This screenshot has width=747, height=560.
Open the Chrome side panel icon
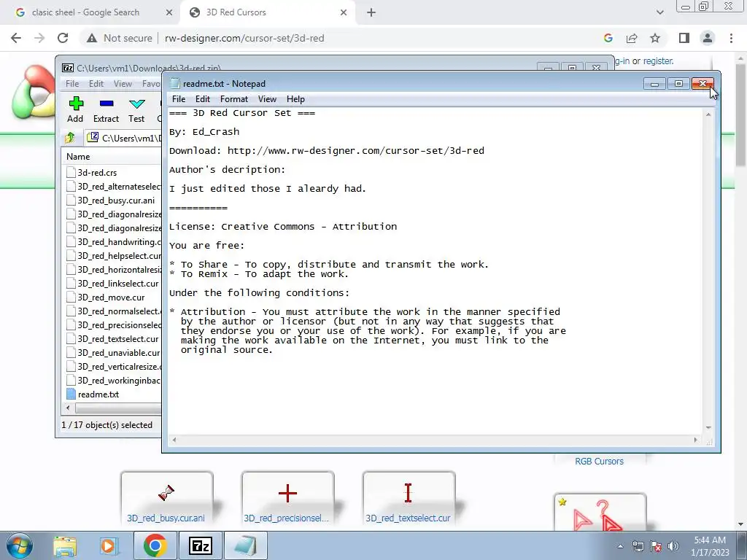coord(684,38)
